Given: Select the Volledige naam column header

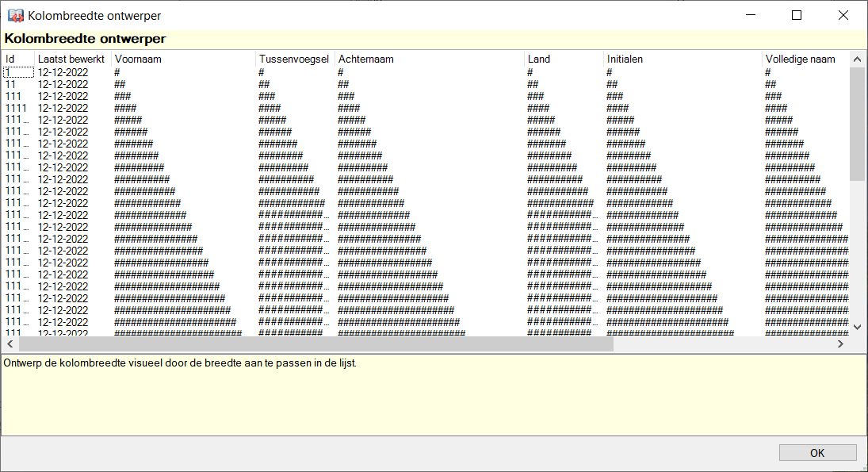Looking at the screenshot, I should 801,59.
